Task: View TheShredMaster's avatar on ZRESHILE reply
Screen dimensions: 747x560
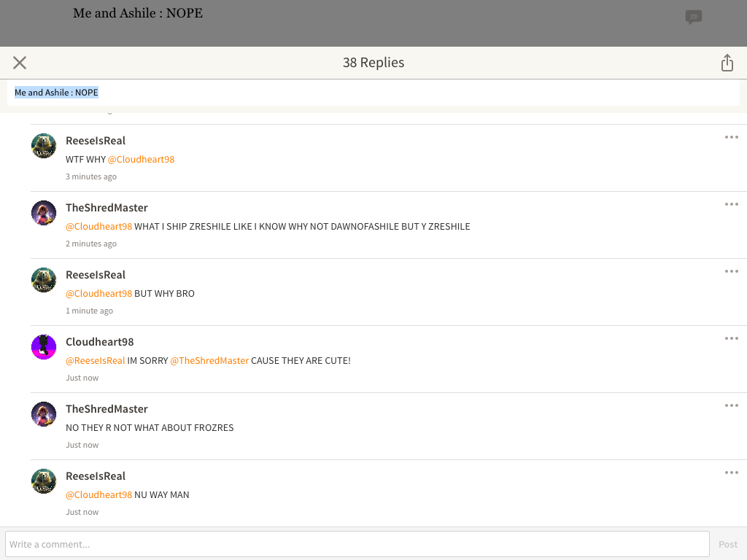Action: (x=44, y=213)
